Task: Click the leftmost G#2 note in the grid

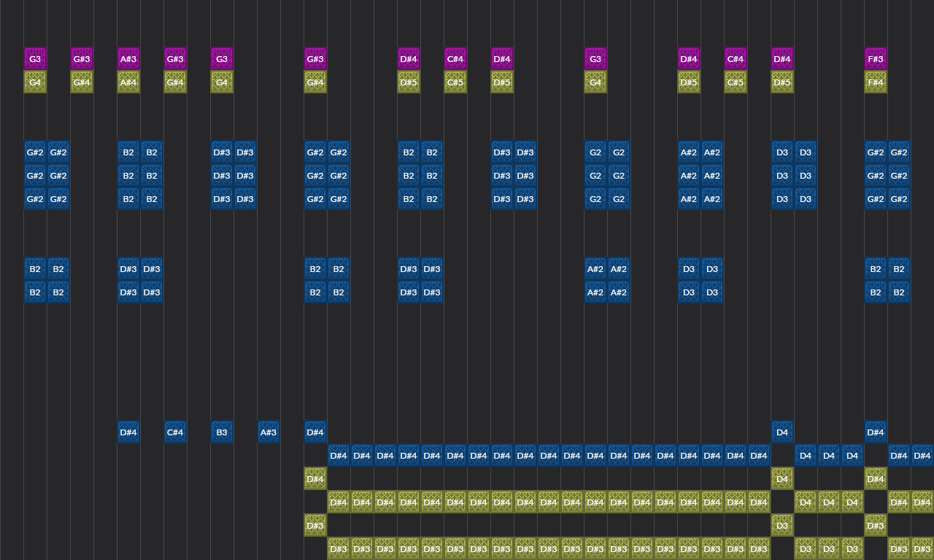Action: (x=34, y=152)
